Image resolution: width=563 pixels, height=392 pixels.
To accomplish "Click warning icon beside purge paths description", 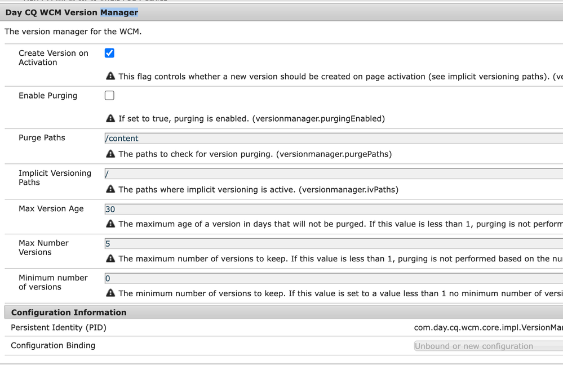I will [110, 154].
